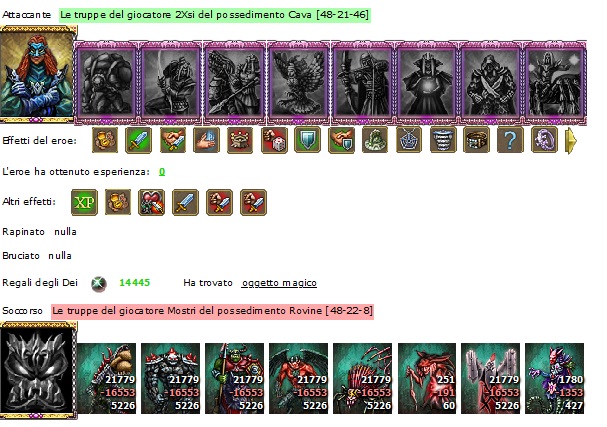Click the green sword hero effect icon

point(139,140)
